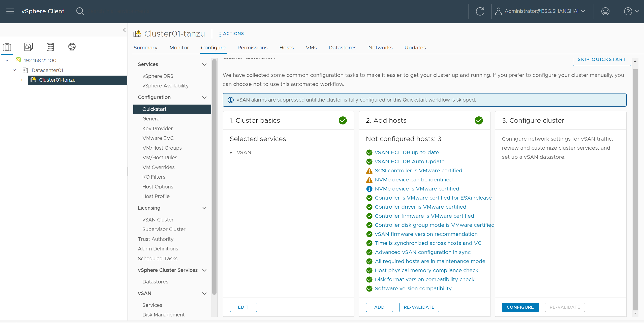
Task: Click check icon beside Software version compatibility
Action: [x=369, y=288]
